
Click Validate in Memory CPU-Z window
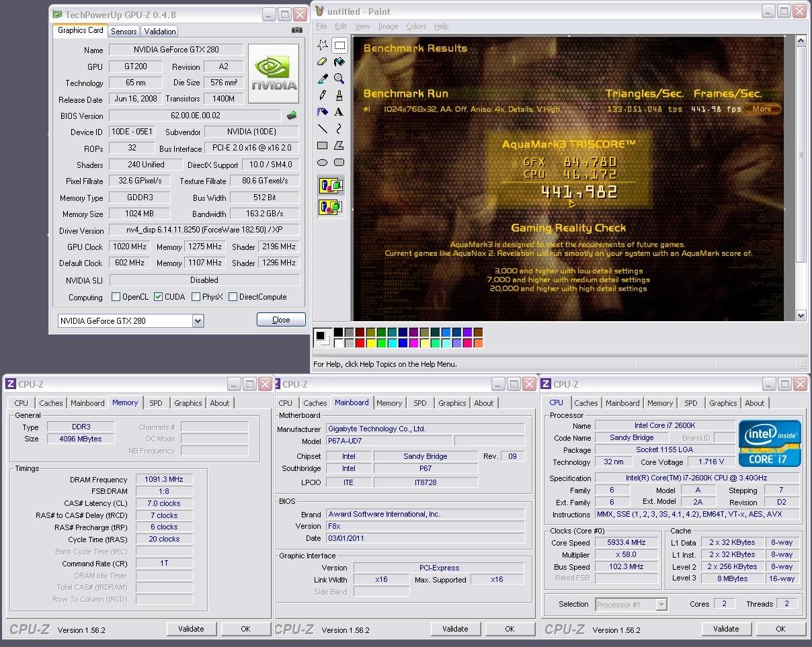(x=191, y=629)
